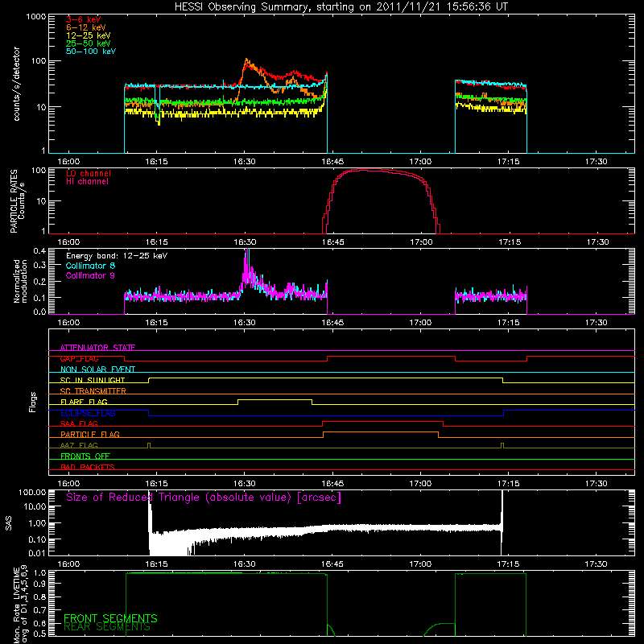Click the HESSI Observing Summary title
This screenshot has width=644, height=644.
pos(341,7)
